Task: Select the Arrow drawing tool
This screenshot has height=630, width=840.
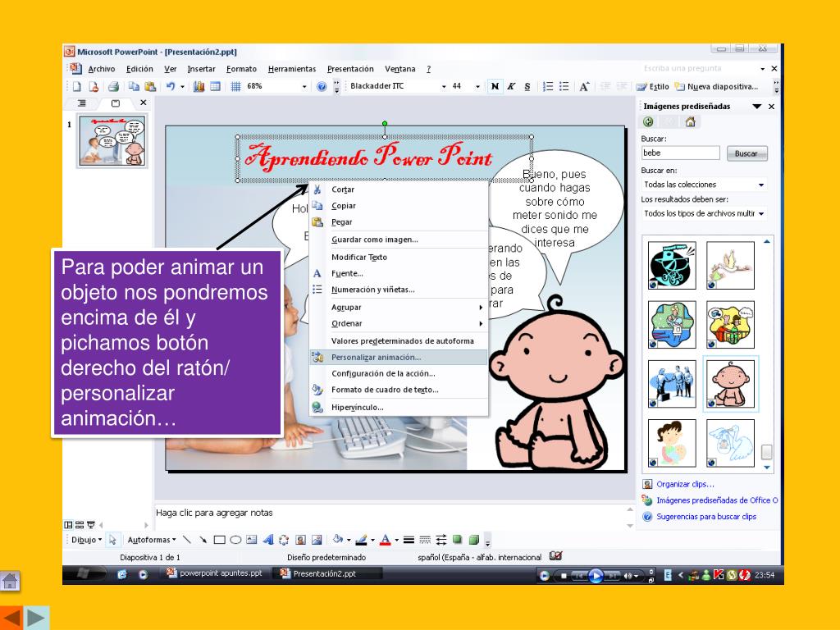Action: tap(203, 540)
